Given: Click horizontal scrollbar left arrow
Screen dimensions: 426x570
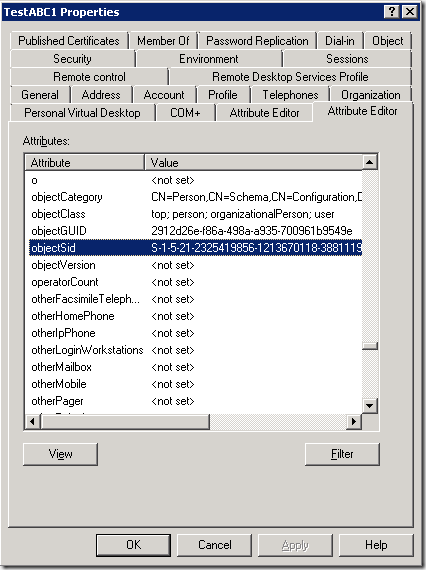Looking at the screenshot, I should point(33,422).
